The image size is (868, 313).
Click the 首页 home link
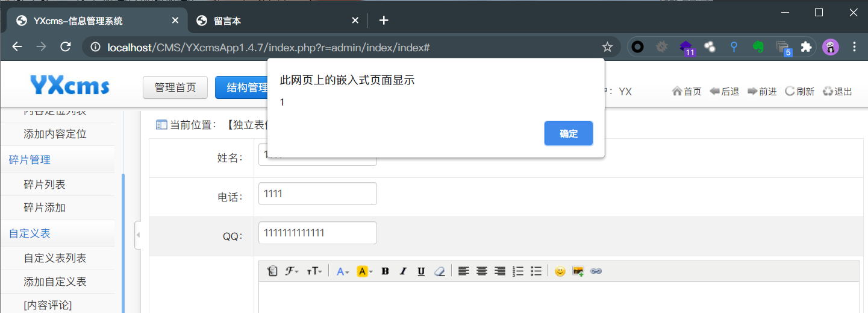687,92
